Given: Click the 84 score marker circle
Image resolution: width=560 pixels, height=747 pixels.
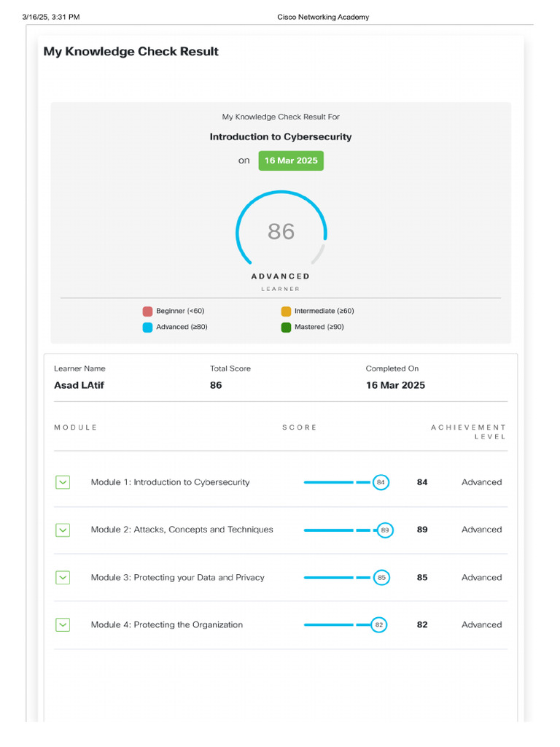Looking at the screenshot, I should pos(381,482).
